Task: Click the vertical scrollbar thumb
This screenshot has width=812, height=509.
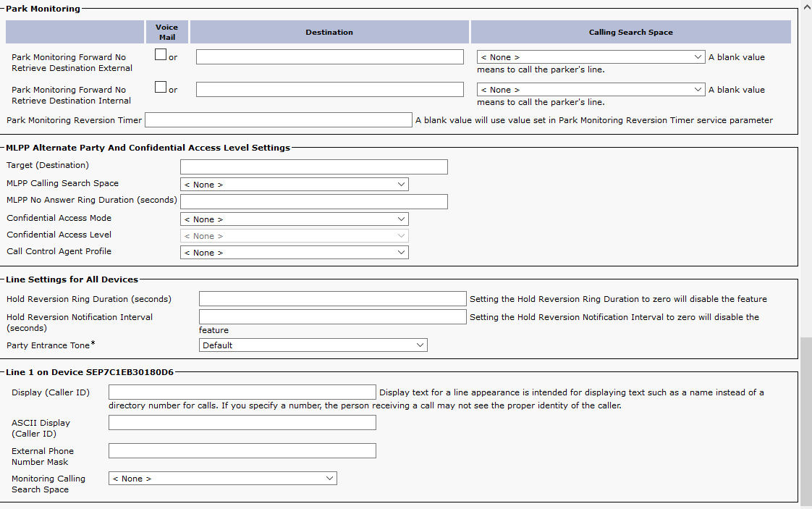Action: pyautogui.click(x=806, y=420)
